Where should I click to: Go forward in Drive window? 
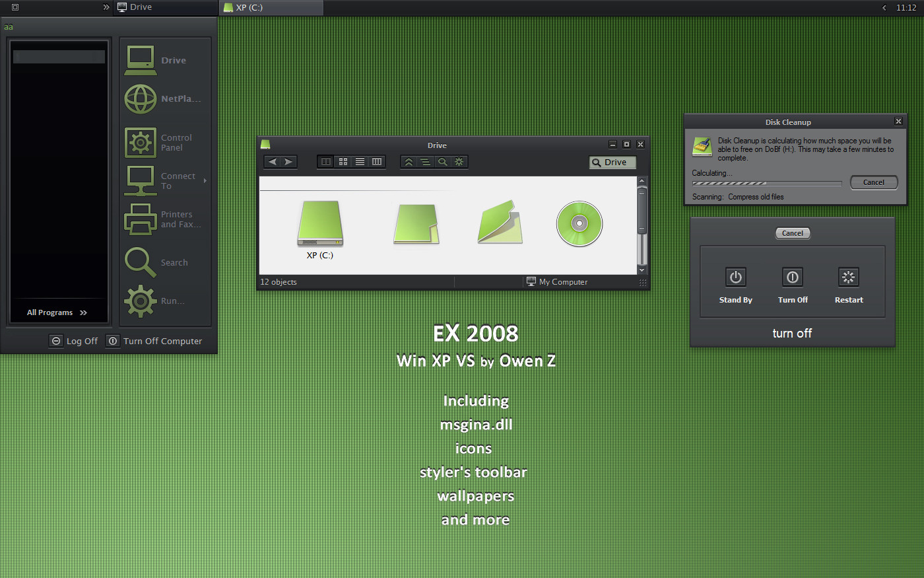[288, 162]
